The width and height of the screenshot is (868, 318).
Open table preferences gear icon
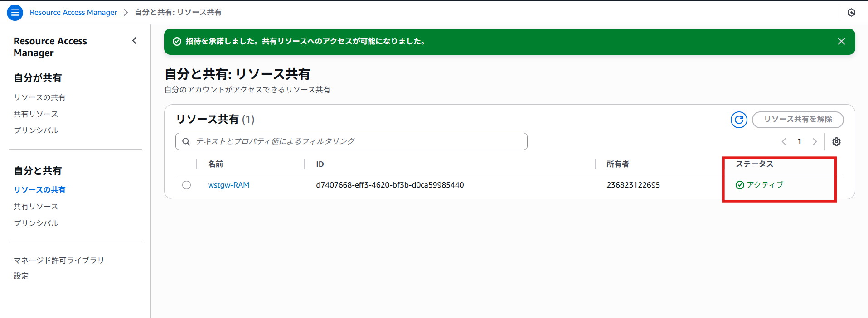pyautogui.click(x=836, y=142)
